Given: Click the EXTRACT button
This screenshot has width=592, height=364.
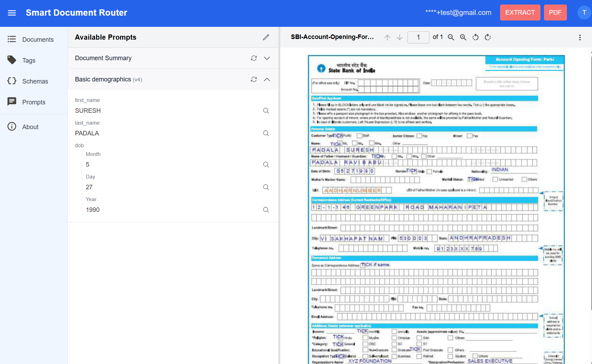Looking at the screenshot, I should (x=520, y=13).
